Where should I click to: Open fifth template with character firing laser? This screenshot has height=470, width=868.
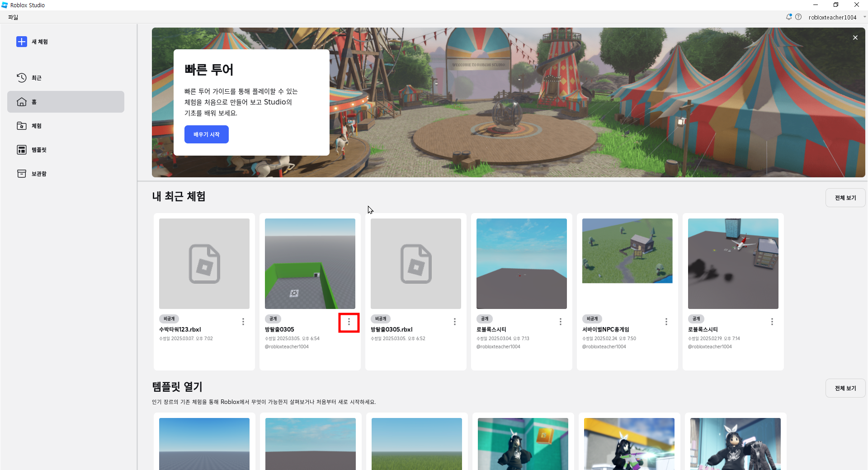click(x=629, y=444)
